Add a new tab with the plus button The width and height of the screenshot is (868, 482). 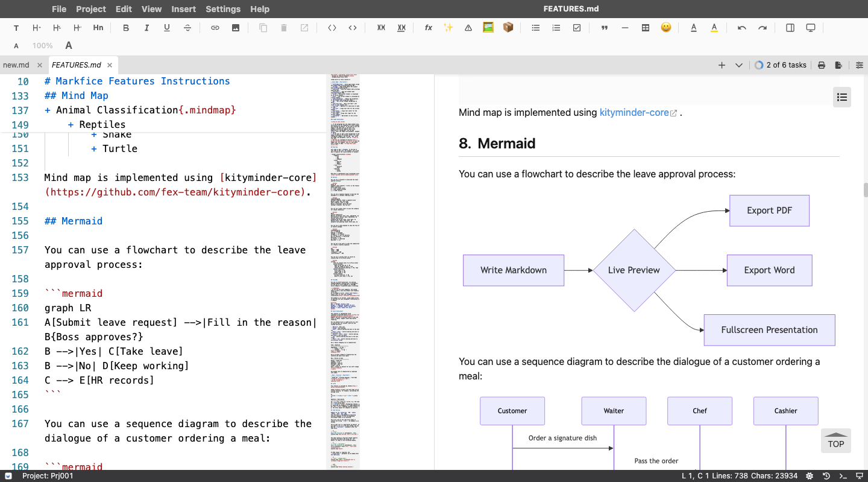pyautogui.click(x=722, y=65)
